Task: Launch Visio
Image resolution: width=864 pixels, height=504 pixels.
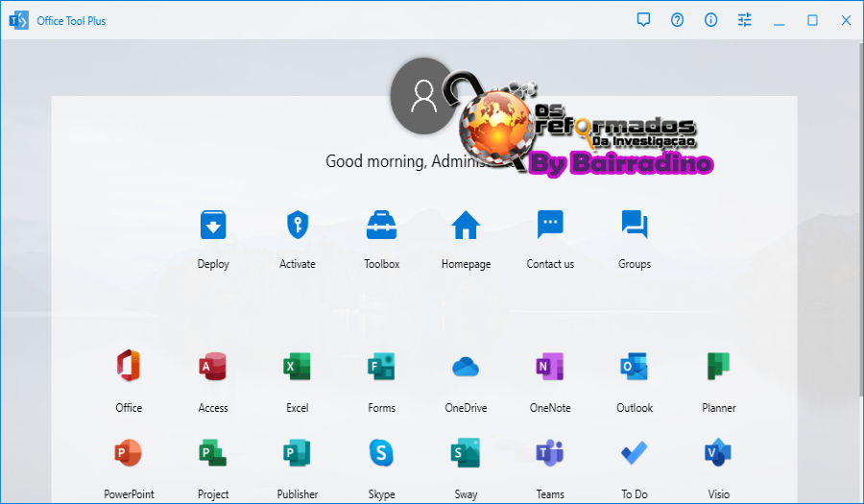Action: point(718,453)
